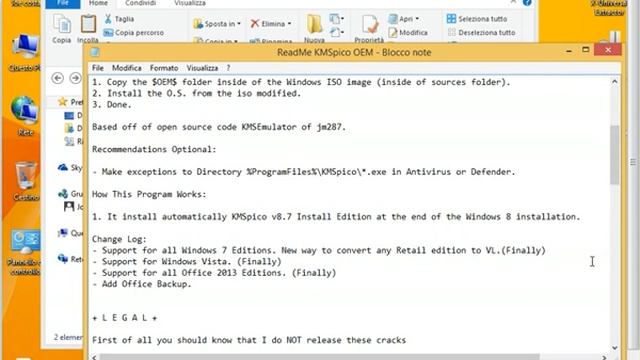Click the text 'How This Program Works:'
Image resolution: width=640 pixels, height=360 pixels.
click(149, 194)
